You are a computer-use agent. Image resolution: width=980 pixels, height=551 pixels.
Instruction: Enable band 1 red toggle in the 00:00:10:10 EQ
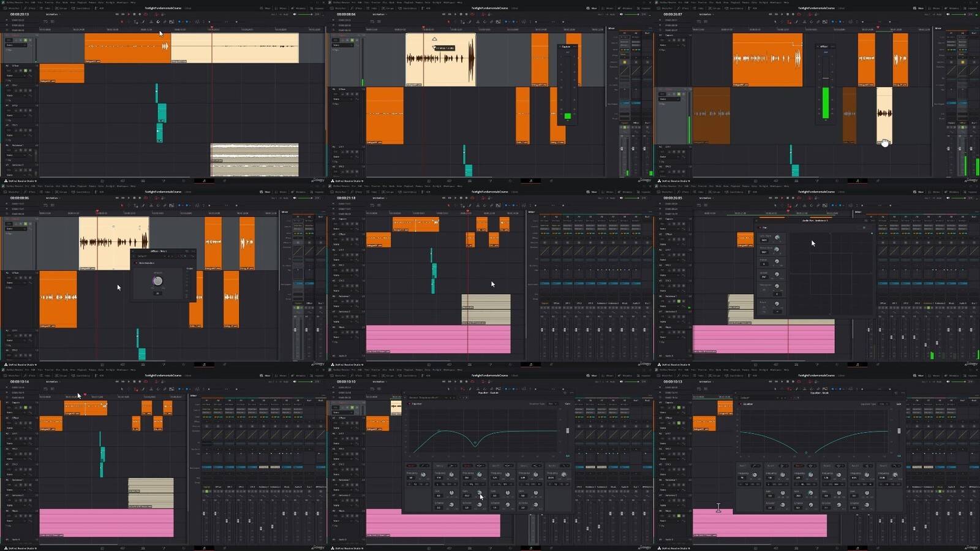pyautogui.click(x=412, y=466)
